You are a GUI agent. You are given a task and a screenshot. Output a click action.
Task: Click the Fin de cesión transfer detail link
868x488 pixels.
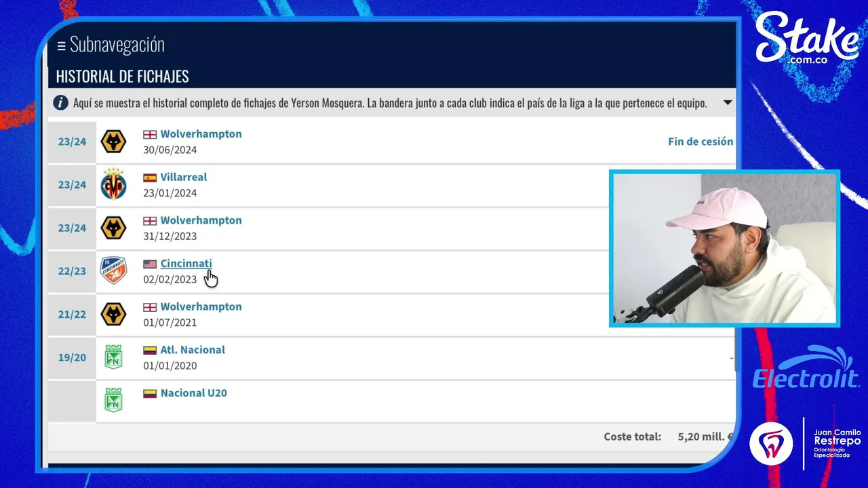coord(701,142)
